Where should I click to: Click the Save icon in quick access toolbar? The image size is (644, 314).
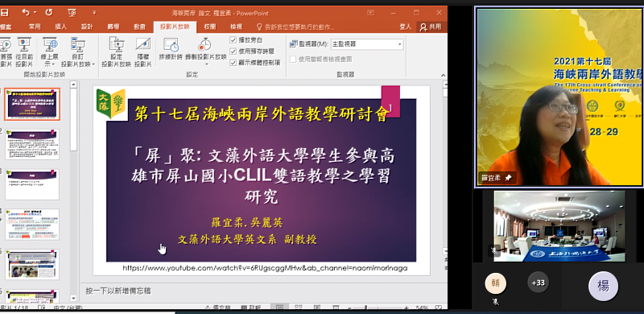[4, 13]
